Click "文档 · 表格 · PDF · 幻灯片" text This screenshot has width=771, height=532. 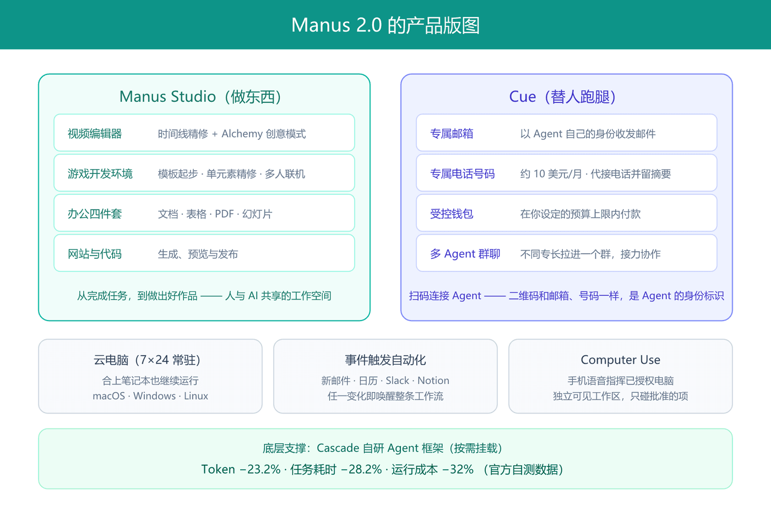(215, 214)
